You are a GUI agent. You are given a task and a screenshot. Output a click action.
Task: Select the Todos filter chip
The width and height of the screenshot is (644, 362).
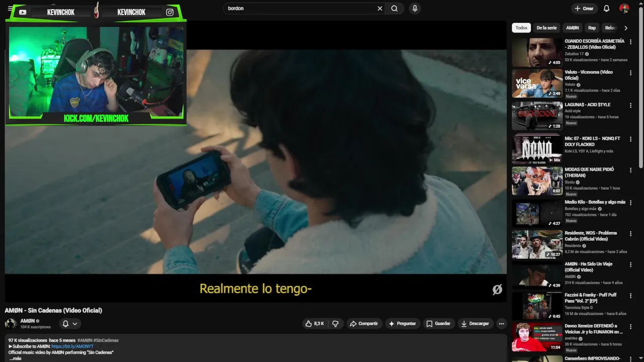(x=521, y=28)
